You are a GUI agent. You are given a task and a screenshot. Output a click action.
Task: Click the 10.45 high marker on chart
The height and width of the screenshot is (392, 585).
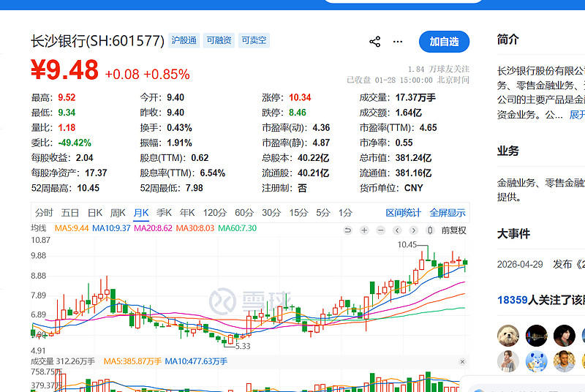point(407,245)
